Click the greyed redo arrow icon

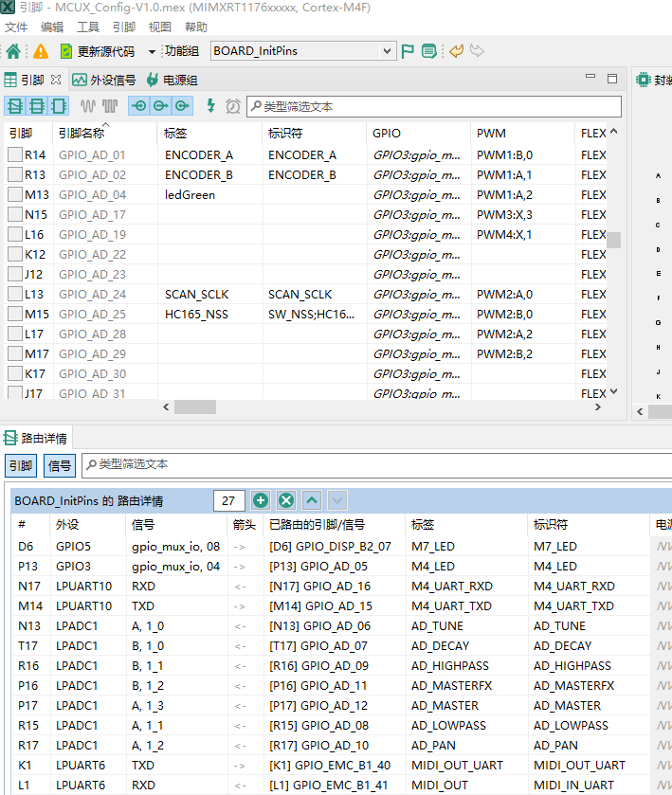click(478, 51)
